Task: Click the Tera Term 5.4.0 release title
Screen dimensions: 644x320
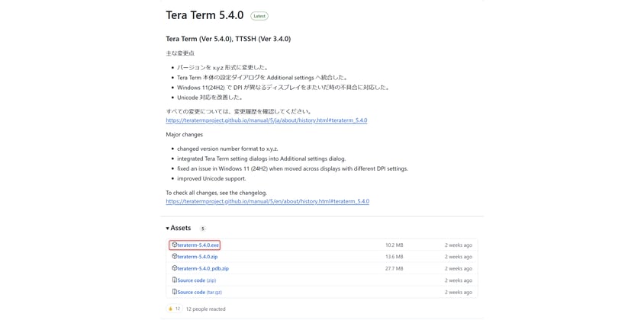Action: [204, 15]
